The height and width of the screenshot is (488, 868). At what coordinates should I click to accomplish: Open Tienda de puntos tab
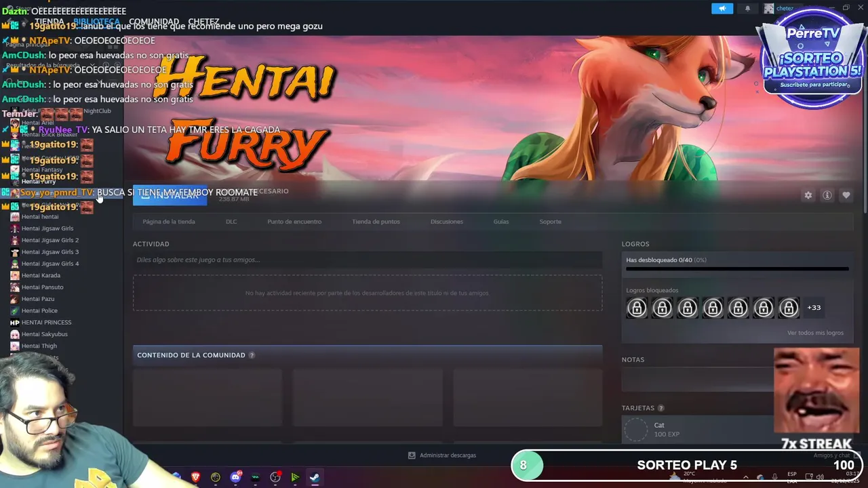click(376, 222)
